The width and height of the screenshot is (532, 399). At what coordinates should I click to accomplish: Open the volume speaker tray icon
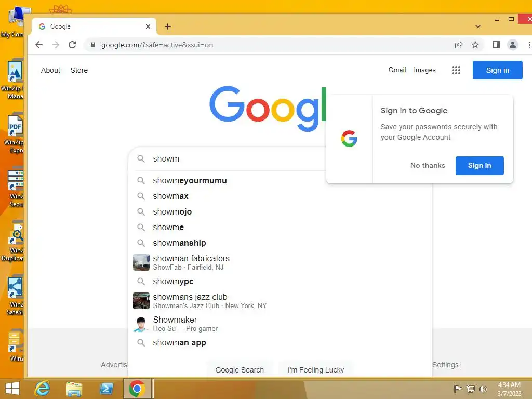pyautogui.click(x=483, y=389)
